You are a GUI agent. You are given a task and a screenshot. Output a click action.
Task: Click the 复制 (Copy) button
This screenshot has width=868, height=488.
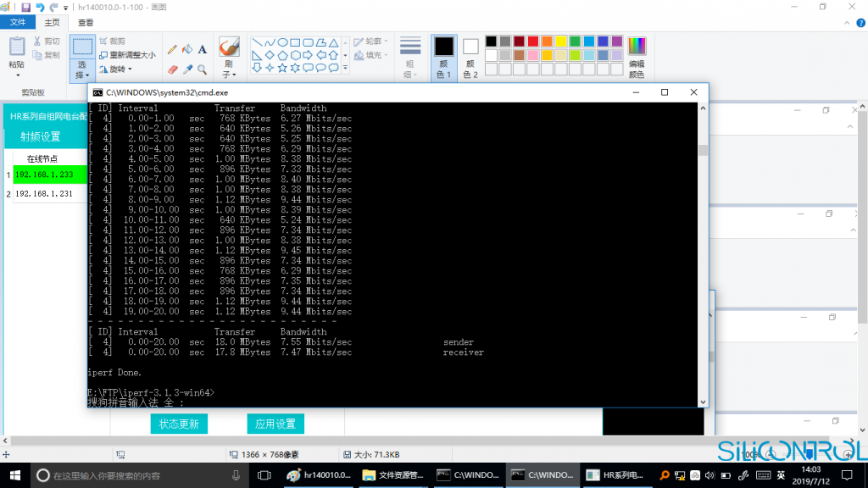[x=47, y=55]
